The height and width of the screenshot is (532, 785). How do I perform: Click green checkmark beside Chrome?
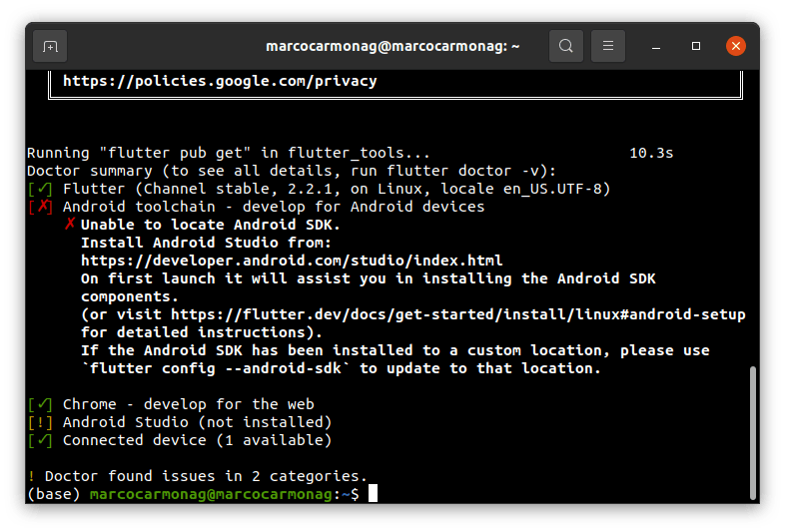[x=40, y=404]
